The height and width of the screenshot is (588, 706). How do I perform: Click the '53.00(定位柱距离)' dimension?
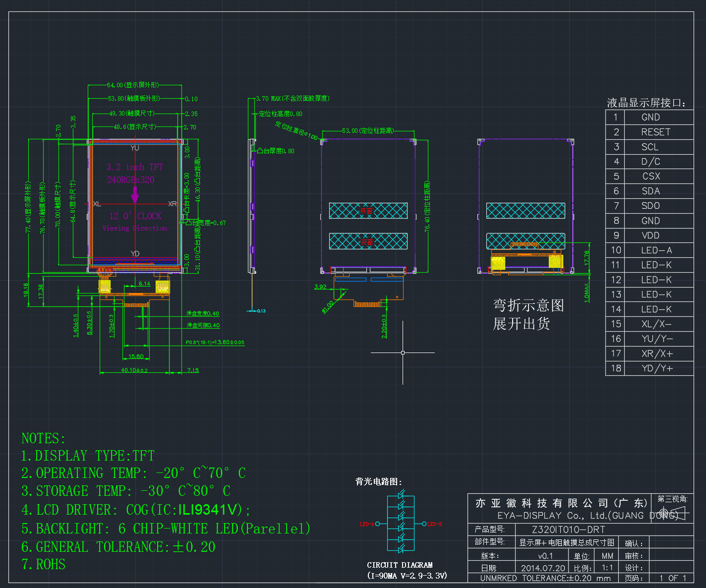point(368,131)
